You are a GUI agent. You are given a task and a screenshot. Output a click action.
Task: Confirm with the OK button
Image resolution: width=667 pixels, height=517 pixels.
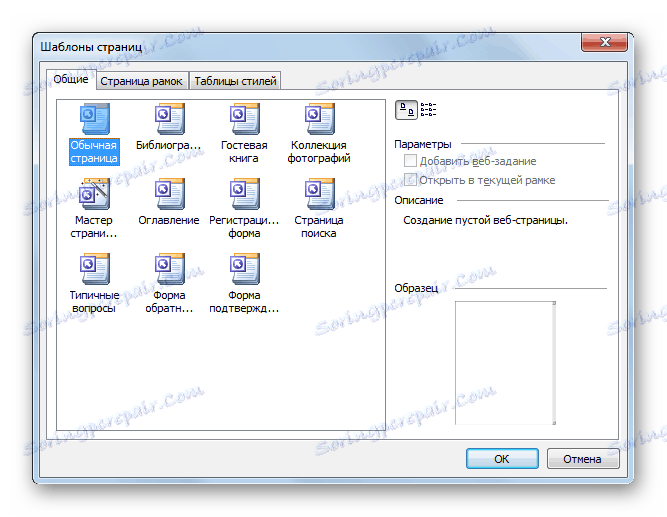click(502, 459)
